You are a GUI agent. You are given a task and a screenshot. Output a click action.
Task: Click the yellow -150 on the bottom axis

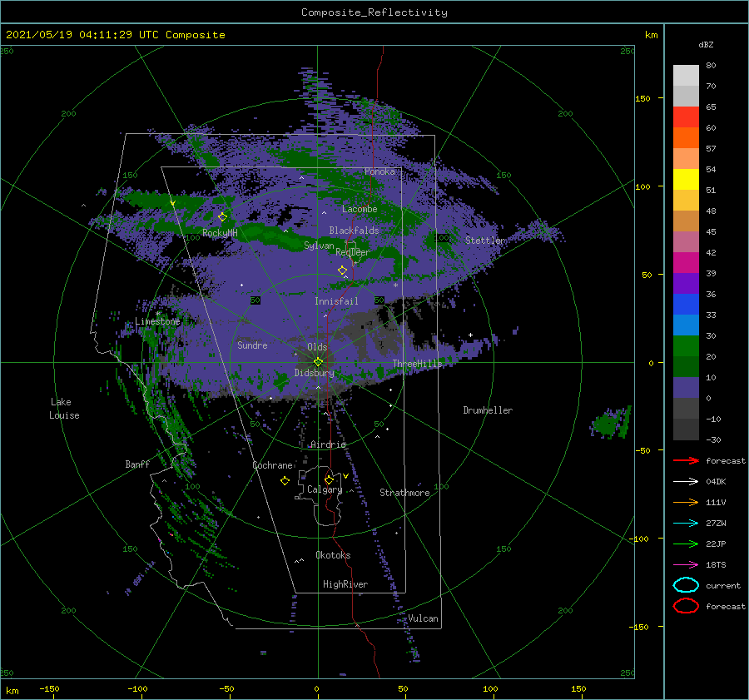(49, 688)
